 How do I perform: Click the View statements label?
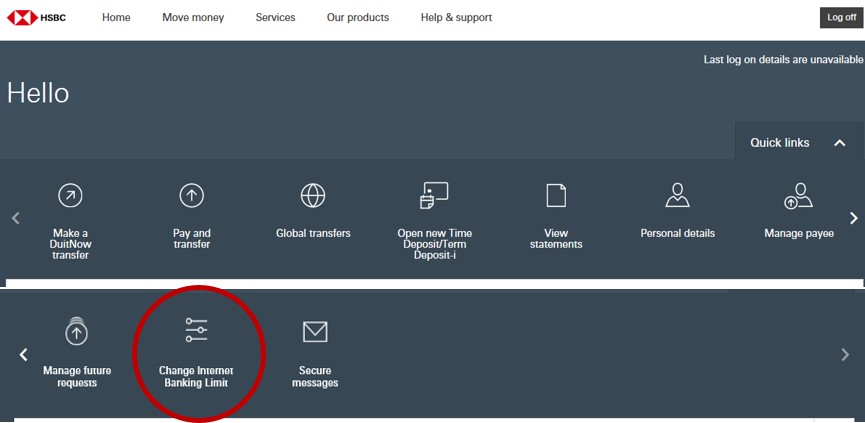pos(556,239)
